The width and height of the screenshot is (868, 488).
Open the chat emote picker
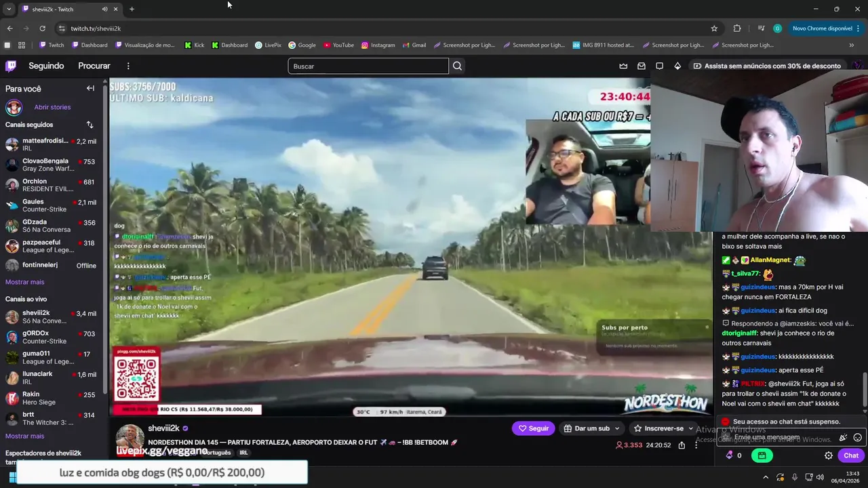[x=858, y=438]
